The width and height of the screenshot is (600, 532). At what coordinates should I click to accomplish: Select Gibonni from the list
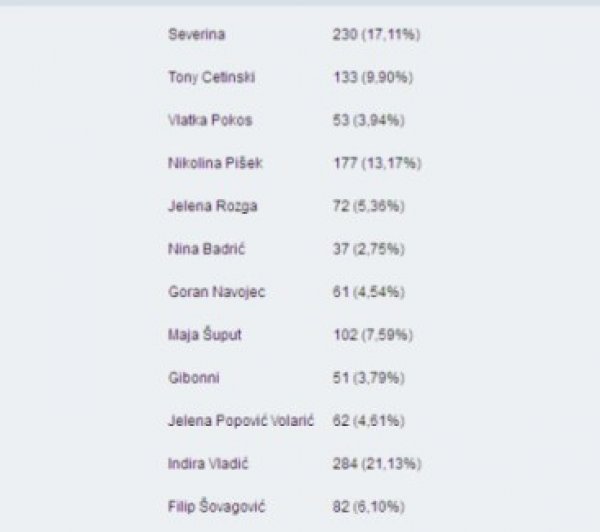click(x=194, y=378)
